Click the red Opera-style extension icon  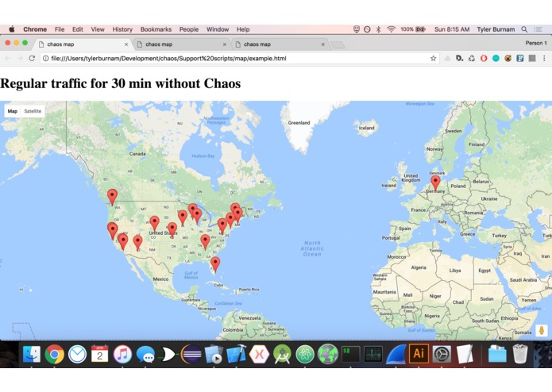click(x=484, y=59)
